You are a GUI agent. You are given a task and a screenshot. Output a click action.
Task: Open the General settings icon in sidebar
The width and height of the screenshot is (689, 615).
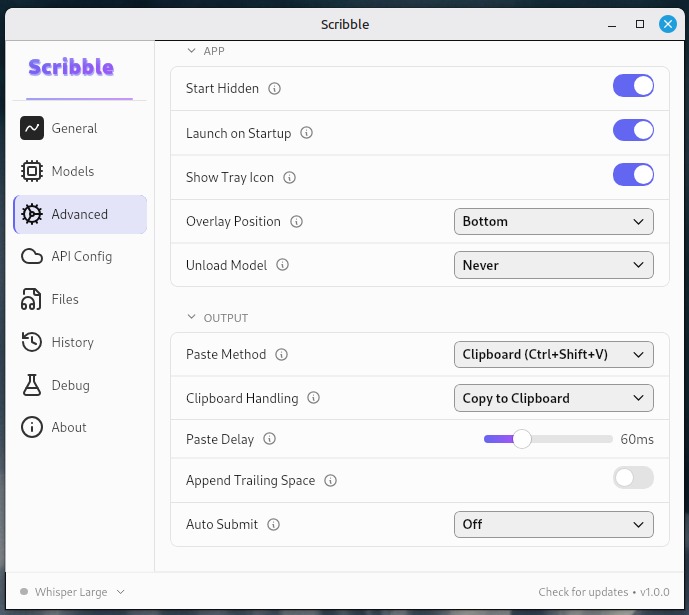coord(32,128)
